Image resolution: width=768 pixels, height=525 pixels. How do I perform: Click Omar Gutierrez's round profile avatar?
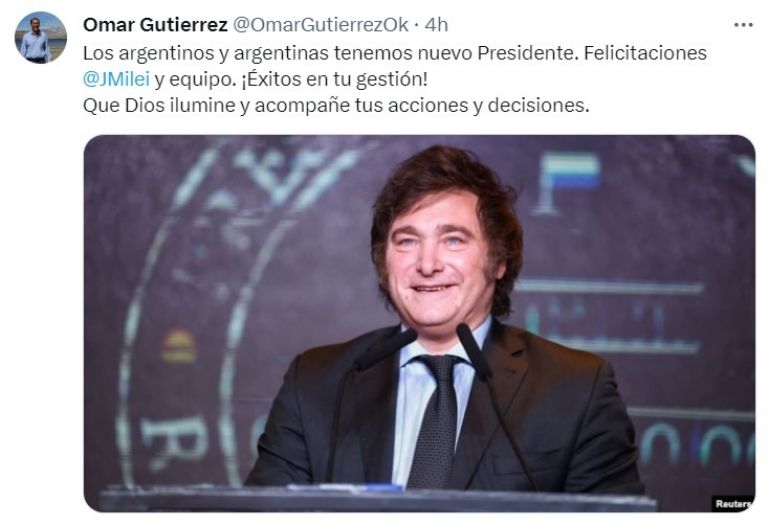point(41,38)
